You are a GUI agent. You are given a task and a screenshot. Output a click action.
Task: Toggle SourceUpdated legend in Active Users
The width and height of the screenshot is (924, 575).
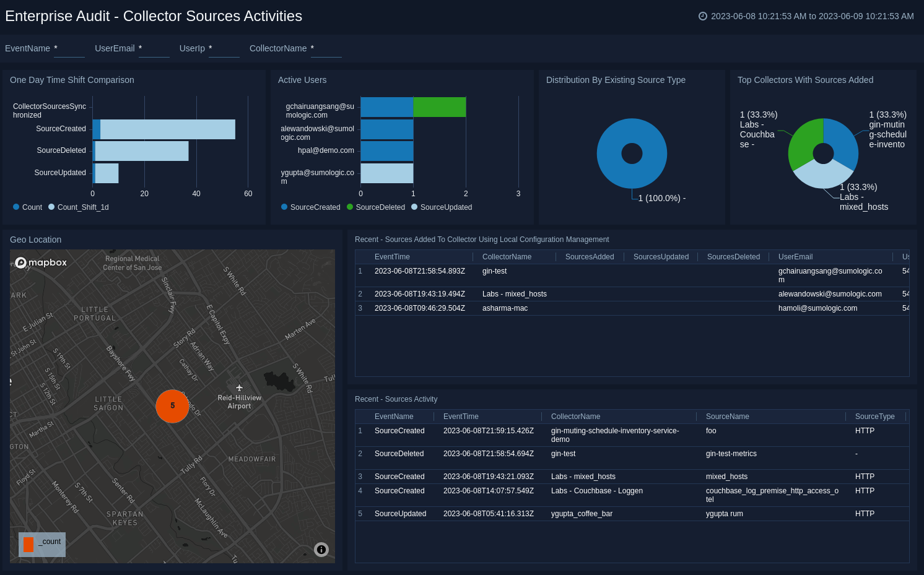[x=414, y=207]
